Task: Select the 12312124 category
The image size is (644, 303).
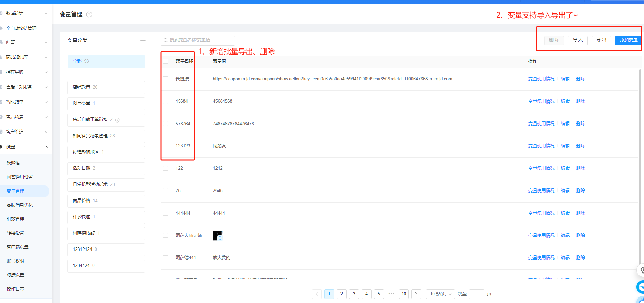Action: point(106,250)
